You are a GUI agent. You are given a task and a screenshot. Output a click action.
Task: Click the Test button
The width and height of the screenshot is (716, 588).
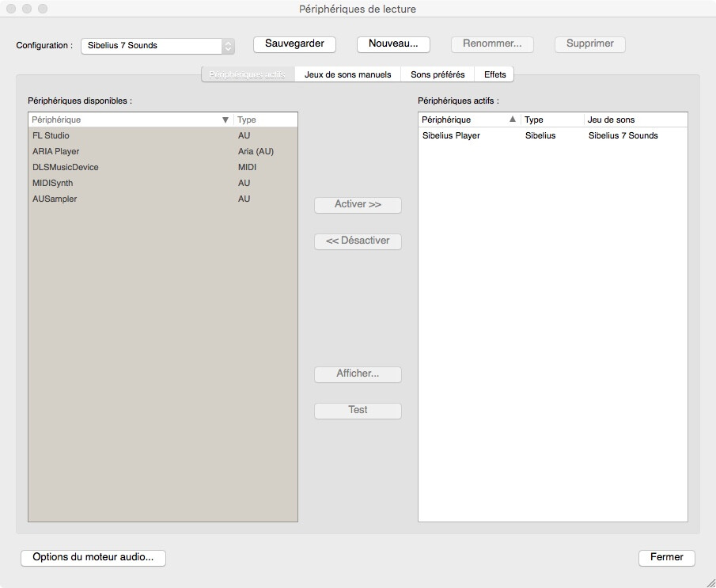coord(358,410)
